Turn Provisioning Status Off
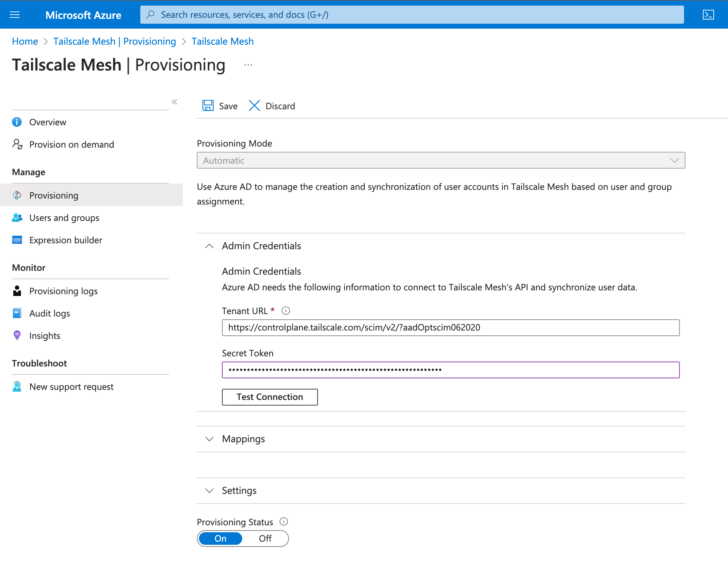The image size is (728, 564). coord(265,539)
